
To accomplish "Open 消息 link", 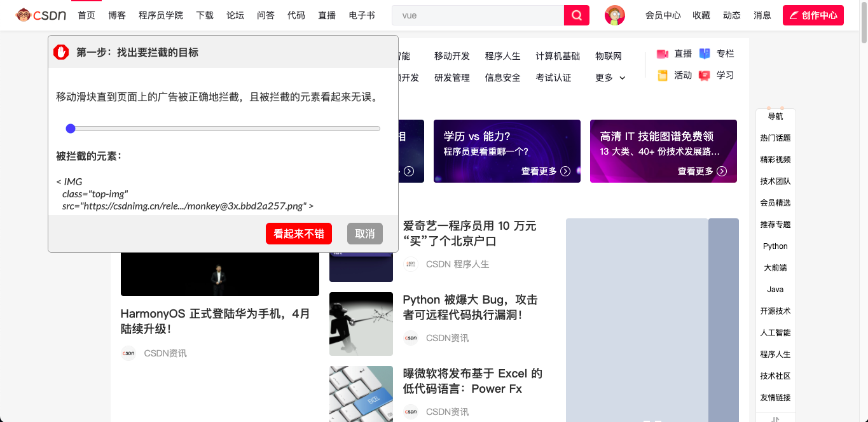I will (762, 15).
